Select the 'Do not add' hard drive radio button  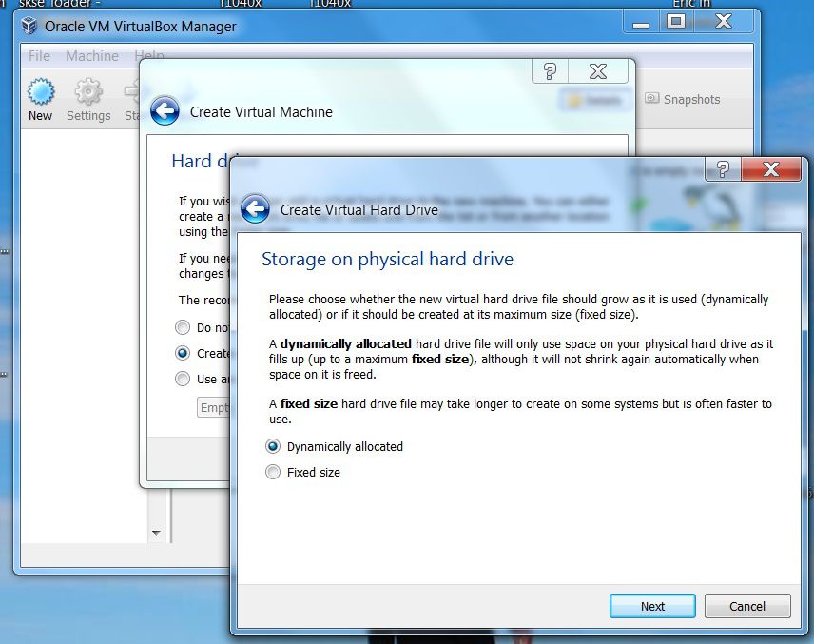183,328
